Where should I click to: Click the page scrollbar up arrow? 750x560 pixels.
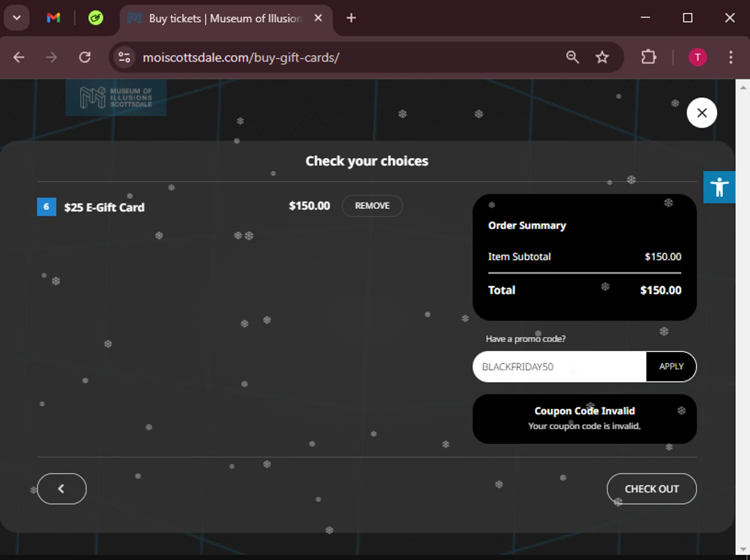(743, 87)
